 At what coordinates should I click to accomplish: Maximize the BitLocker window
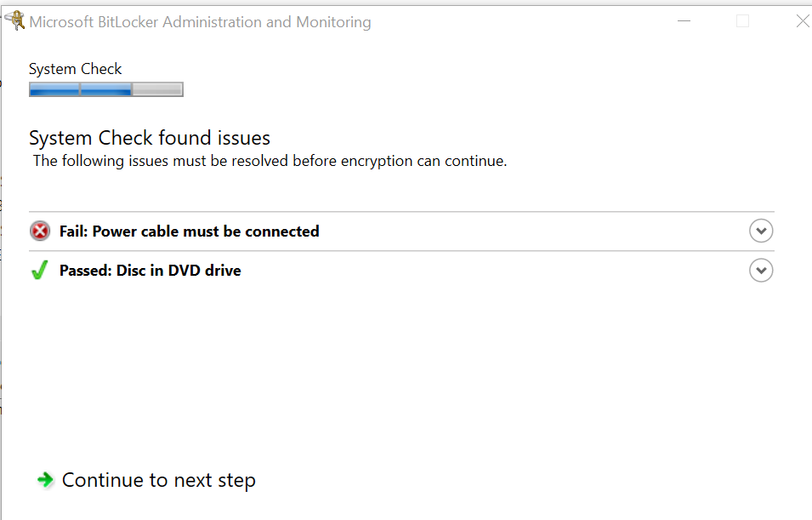point(742,20)
